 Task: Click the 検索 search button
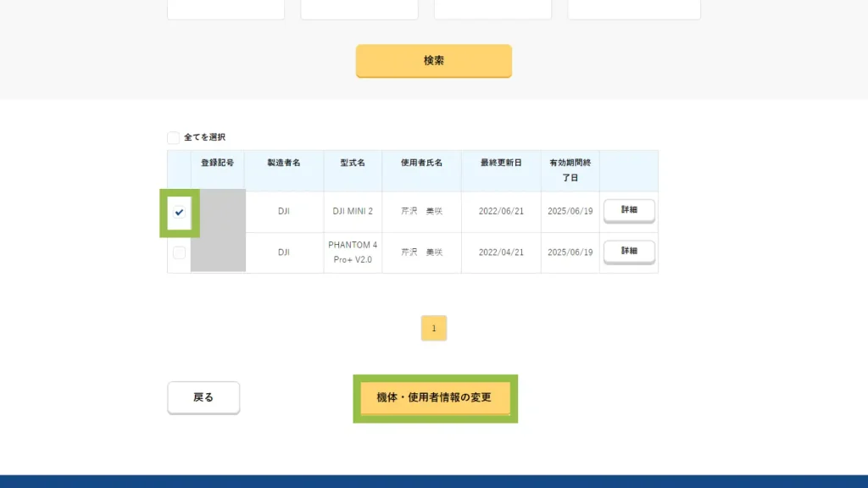433,61
